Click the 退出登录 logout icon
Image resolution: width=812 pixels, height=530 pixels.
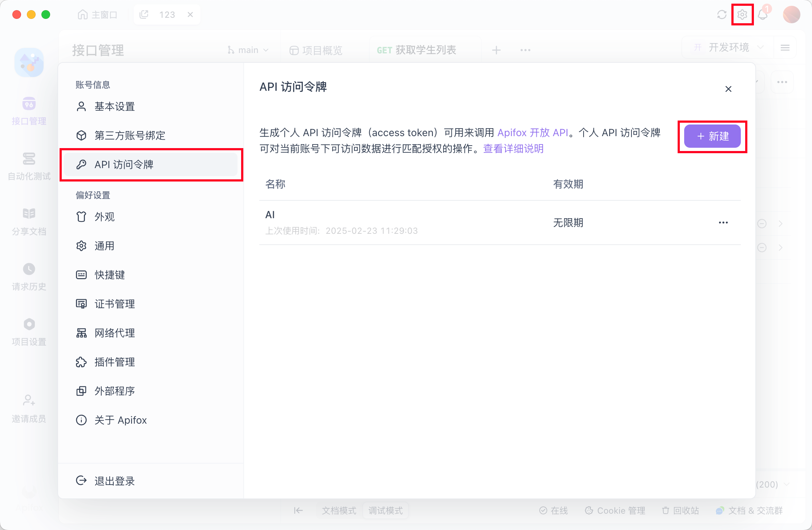(x=81, y=481)
